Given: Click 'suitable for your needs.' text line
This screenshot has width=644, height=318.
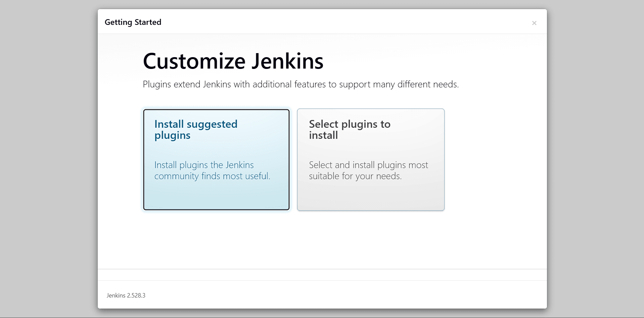Looking at the screenshot, I should [355, 176].
